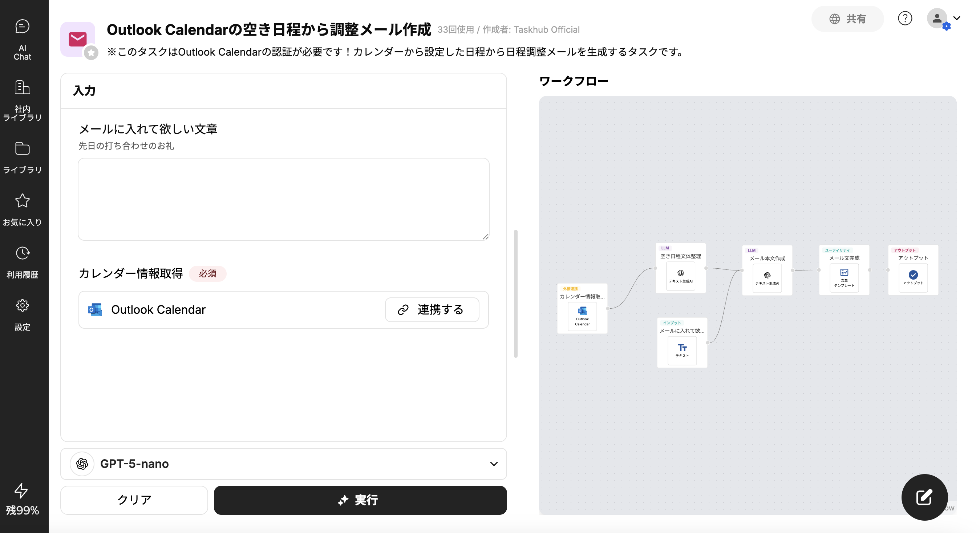Click into メールに入れて欲しい文章 text area
The width and height of the screenshot is (980, 533).
click(x=283, y=199)
